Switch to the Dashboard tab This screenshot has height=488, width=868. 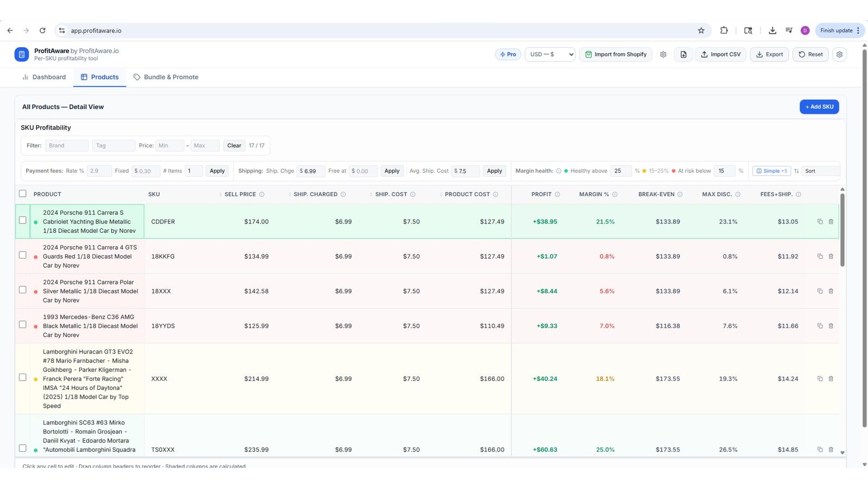44,77
